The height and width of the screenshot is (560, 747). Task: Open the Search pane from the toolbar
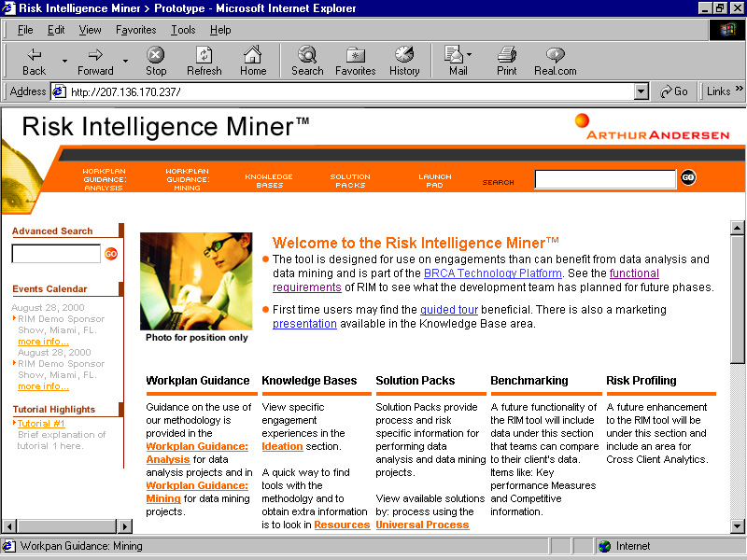[307, 62]
